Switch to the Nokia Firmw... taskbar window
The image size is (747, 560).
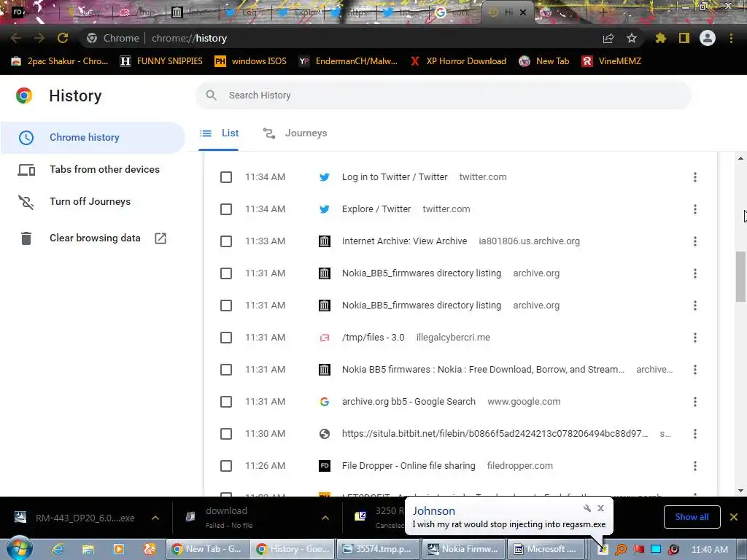[463, 549]
